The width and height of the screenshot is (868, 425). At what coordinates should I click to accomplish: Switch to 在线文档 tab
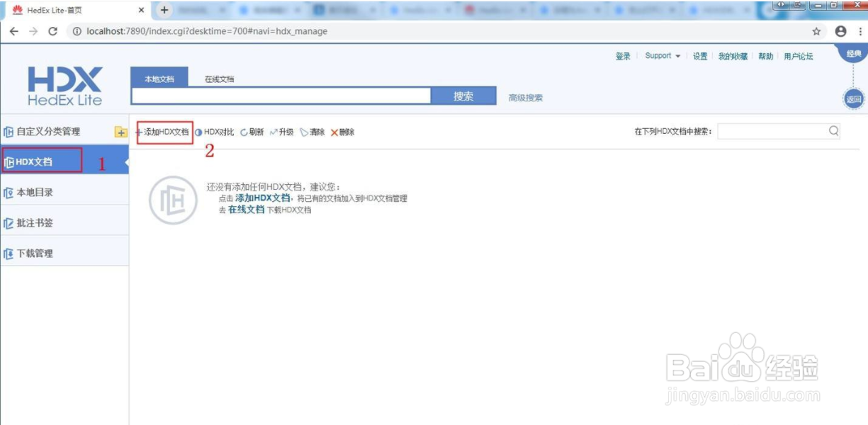[219, 79]
